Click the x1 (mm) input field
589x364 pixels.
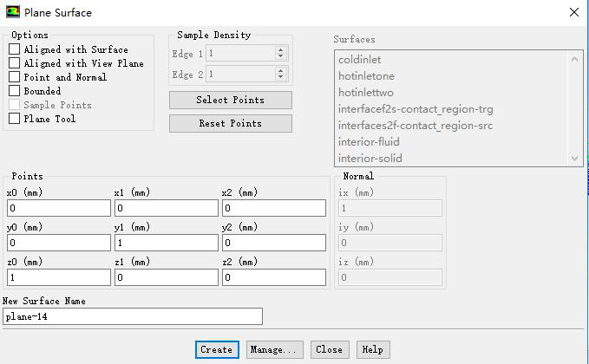click(167, 208)
